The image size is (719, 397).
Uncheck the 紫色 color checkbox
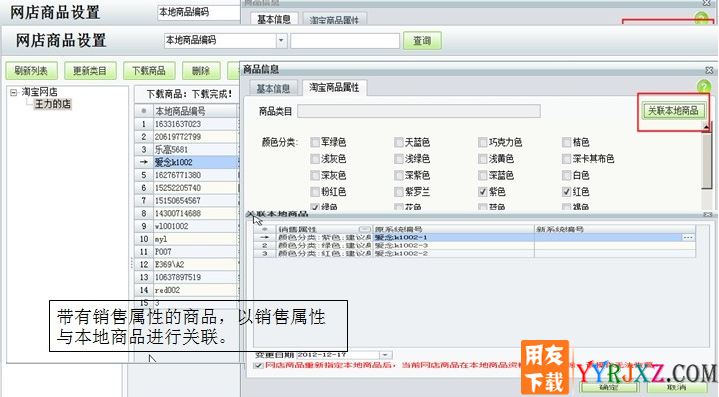(x=482, y=192)
